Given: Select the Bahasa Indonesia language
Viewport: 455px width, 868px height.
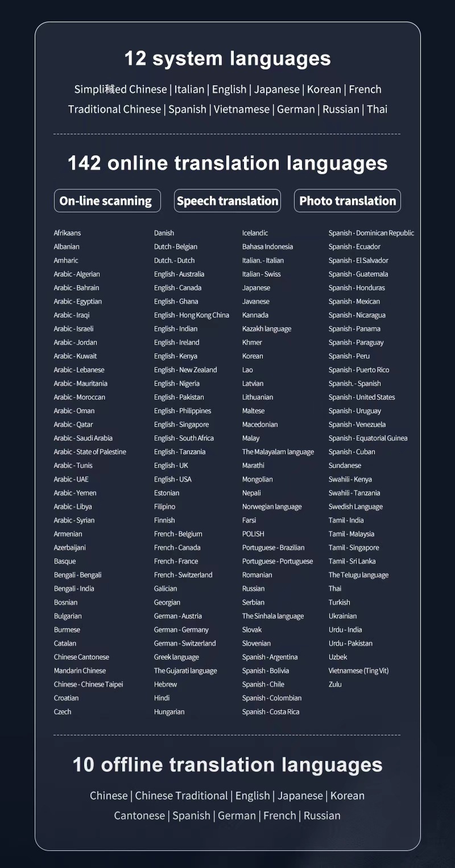Looking at the screenshot, I should pyautogui.click(x=267, y=246).
